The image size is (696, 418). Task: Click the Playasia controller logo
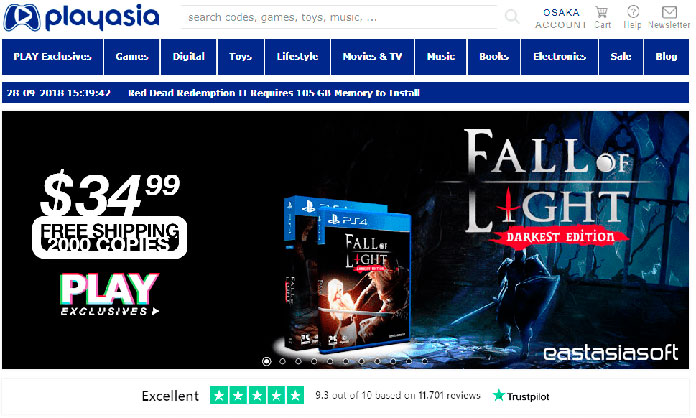22,18
